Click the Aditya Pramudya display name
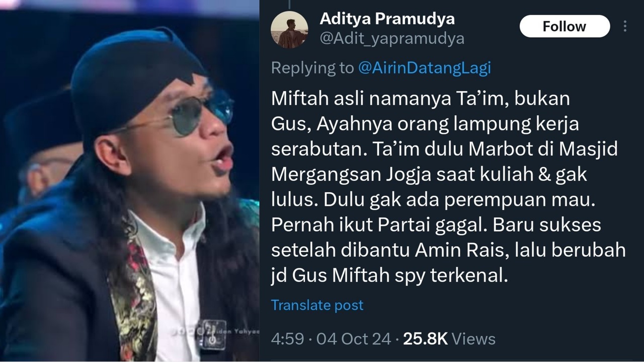Image resolution: width=644 pixels, height=362 pixels. point(387,19)
